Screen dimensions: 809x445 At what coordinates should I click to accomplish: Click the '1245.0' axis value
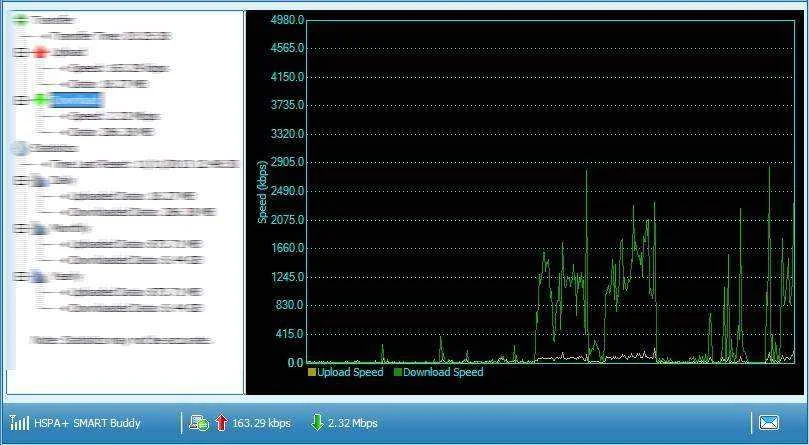[286, 277]
